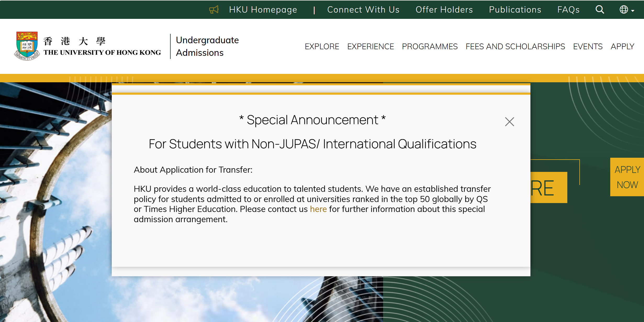Viewport: 644px width, 322px height.
Task: Click the 'here' contact link
Action: (318, 209)
